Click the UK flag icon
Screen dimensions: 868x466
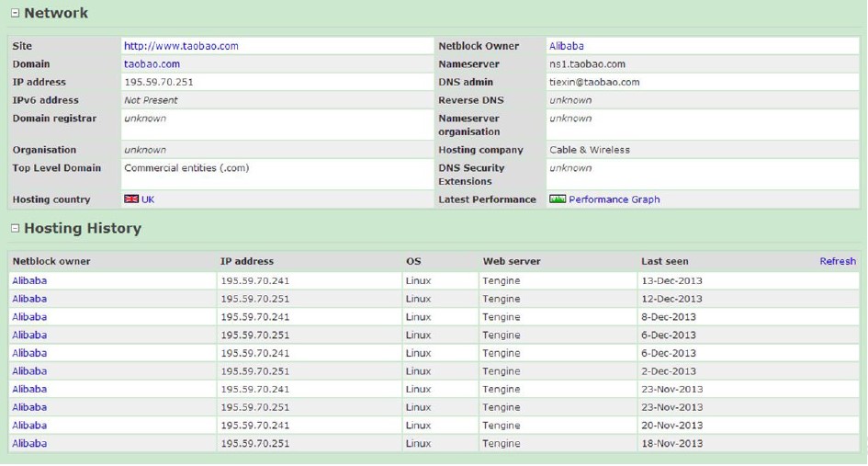[131, 199]
